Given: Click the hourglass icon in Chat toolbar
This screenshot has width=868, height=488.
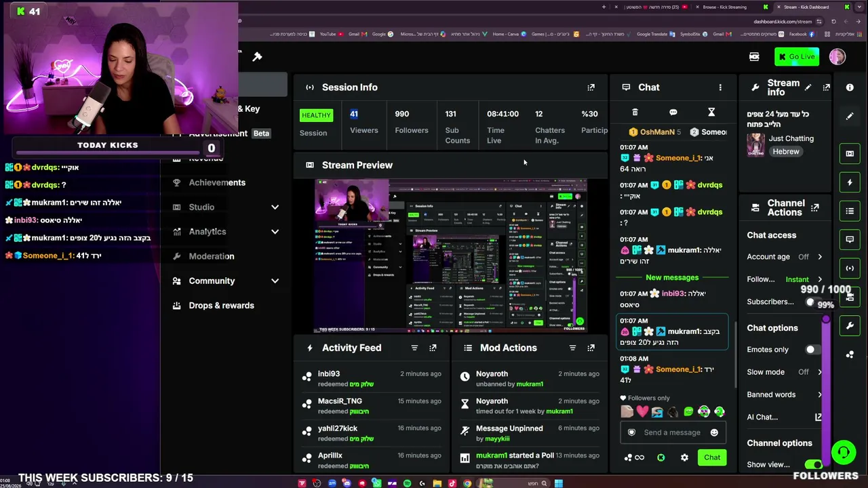Looking at the screenshot, I should click(x=711, y=113).
